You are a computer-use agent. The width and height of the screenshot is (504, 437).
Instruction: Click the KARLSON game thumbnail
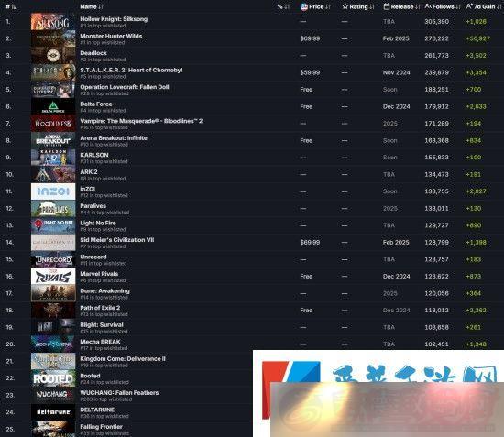pos(53,158)
